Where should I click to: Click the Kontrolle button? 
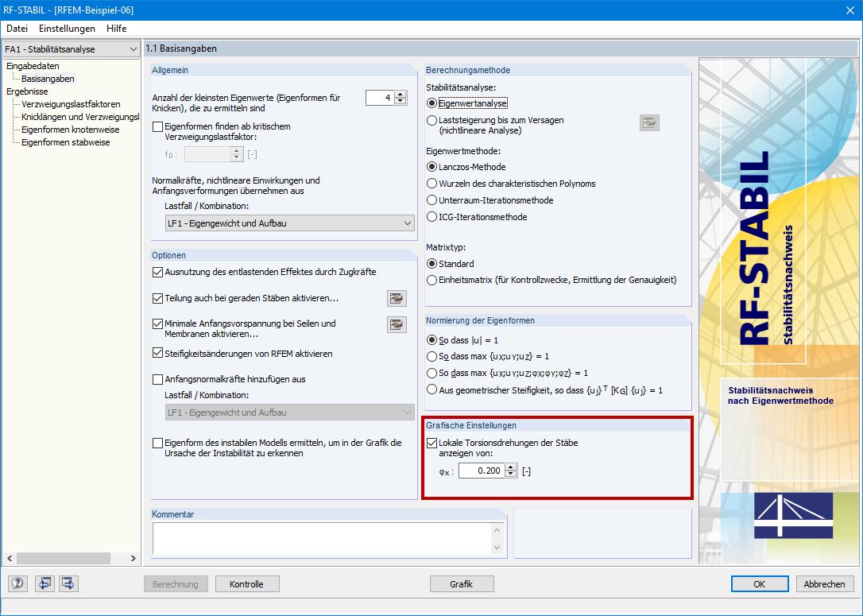click(x=247, y=584)
